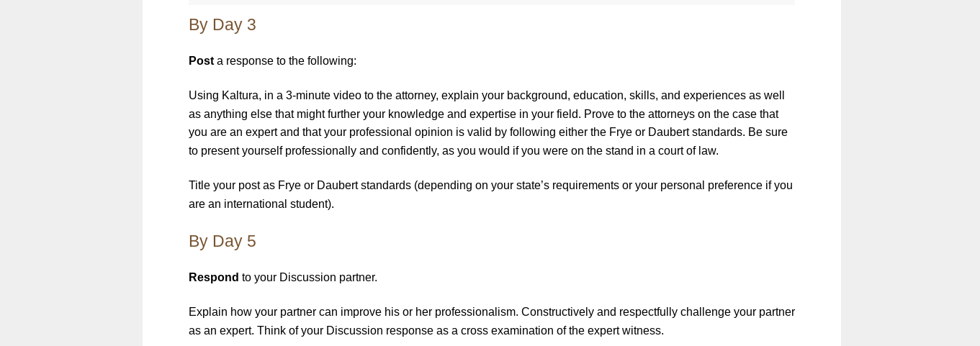Click "Frye or Daubert standards. Be sure" text
This screenshot has height=346, width=980.
tap(698, 132)
